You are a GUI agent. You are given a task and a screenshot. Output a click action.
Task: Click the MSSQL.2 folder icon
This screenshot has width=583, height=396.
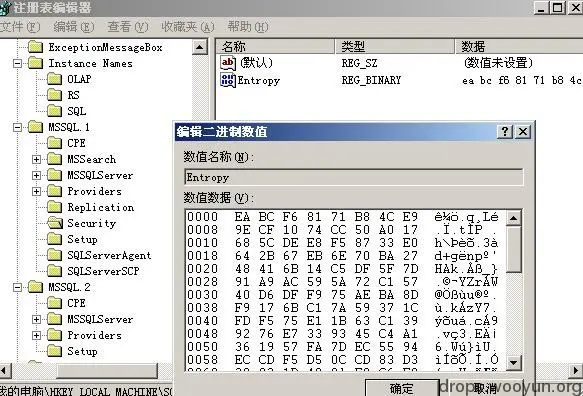(x=36, y=287)
